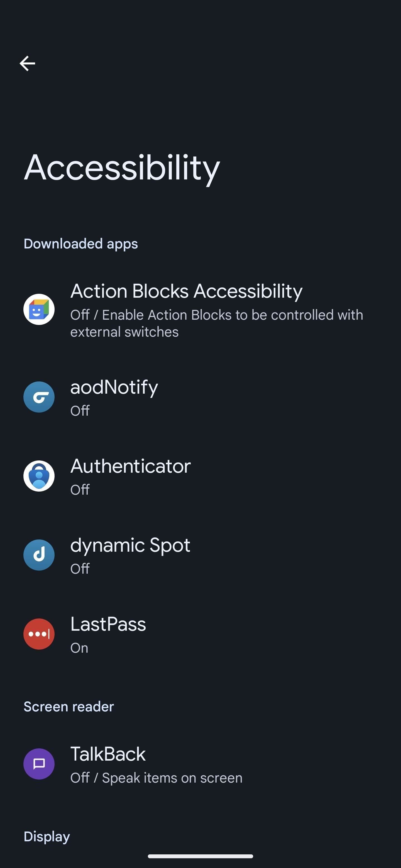Tap the back arrow icon
This screenshot has width=401, height=868.
27,63
